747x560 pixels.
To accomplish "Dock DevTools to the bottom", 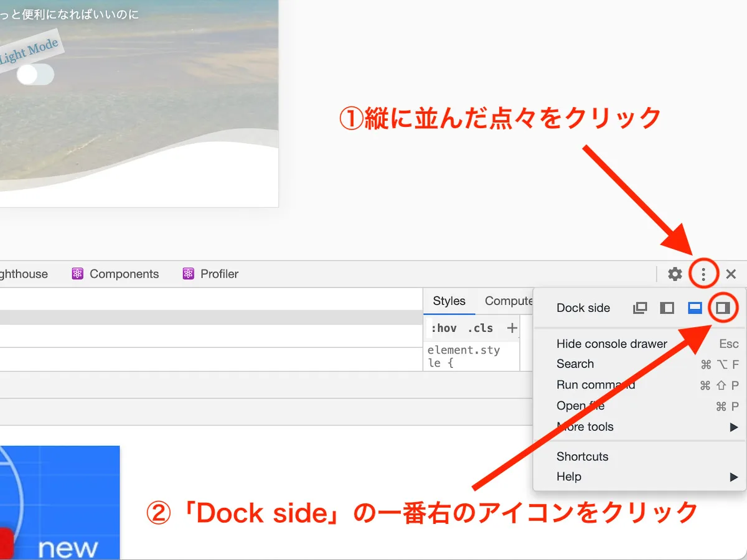I will [x=694, y=307].
